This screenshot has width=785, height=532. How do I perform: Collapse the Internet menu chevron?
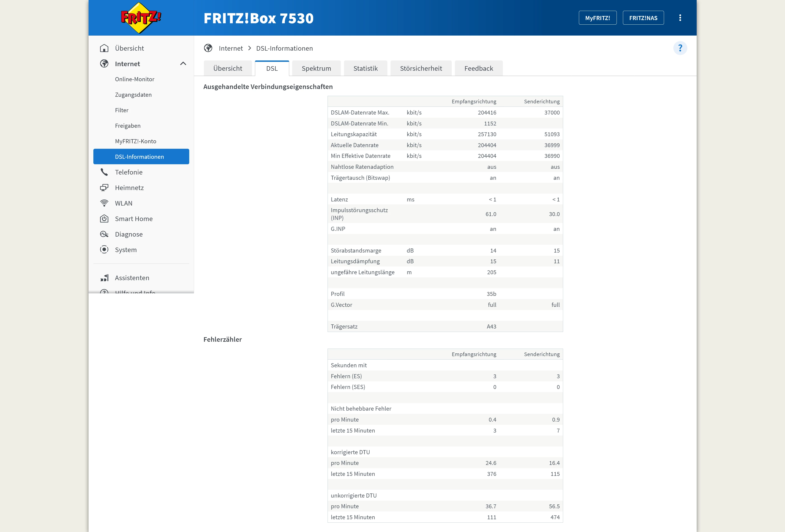click(x=183, y=64)
